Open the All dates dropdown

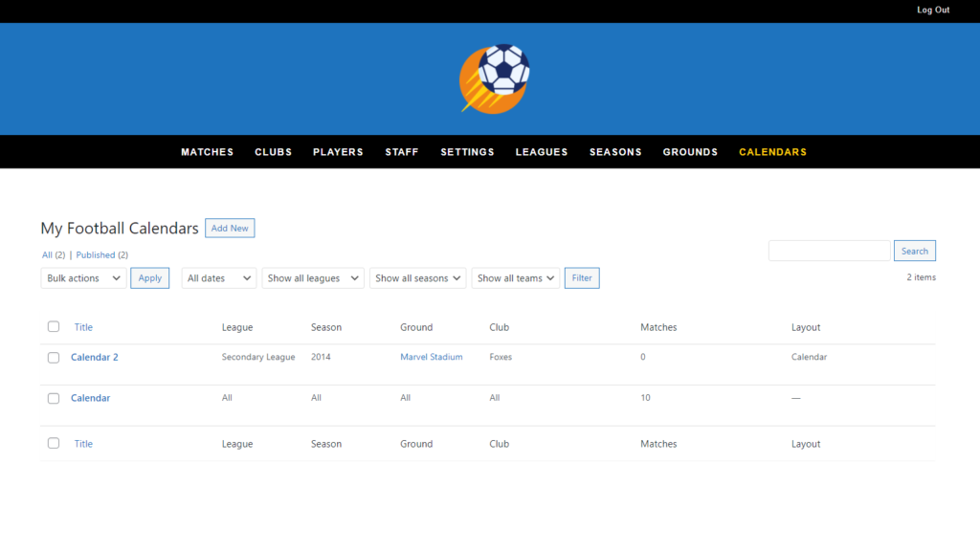218,277
